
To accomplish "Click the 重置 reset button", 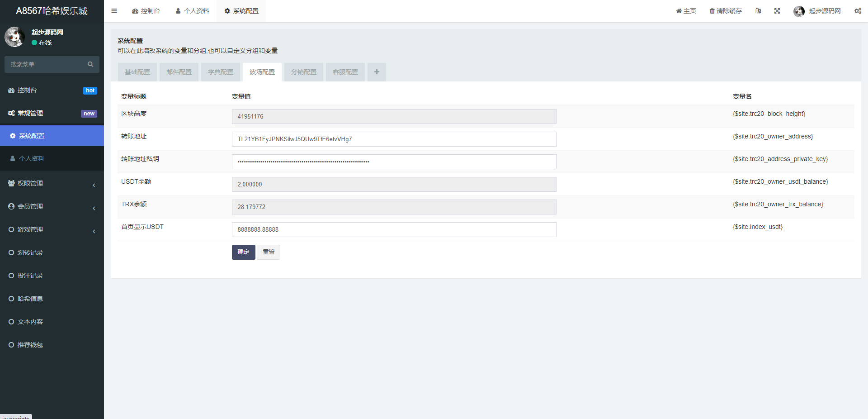I will pyautogui.click(x=269, y=252).
